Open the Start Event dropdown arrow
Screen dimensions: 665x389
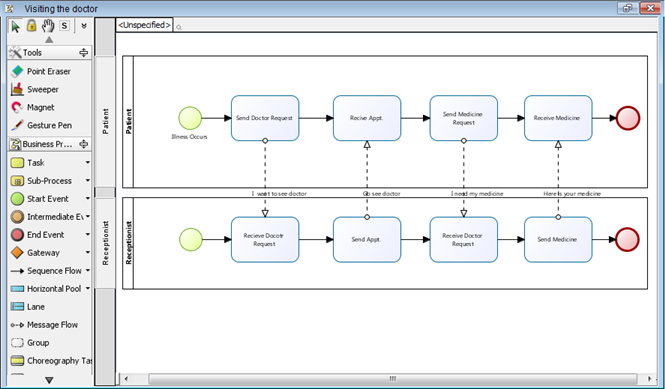click(87, 198)
